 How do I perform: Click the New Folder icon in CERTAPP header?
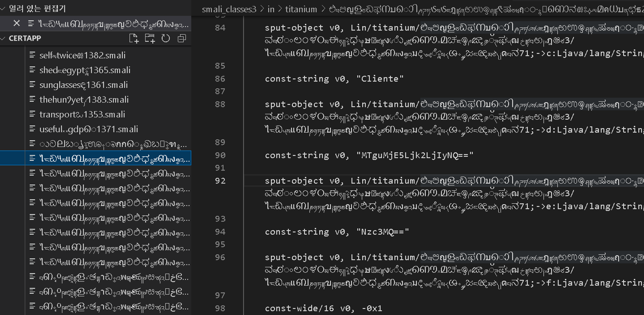pyautogui.click(x=150, y=39)
